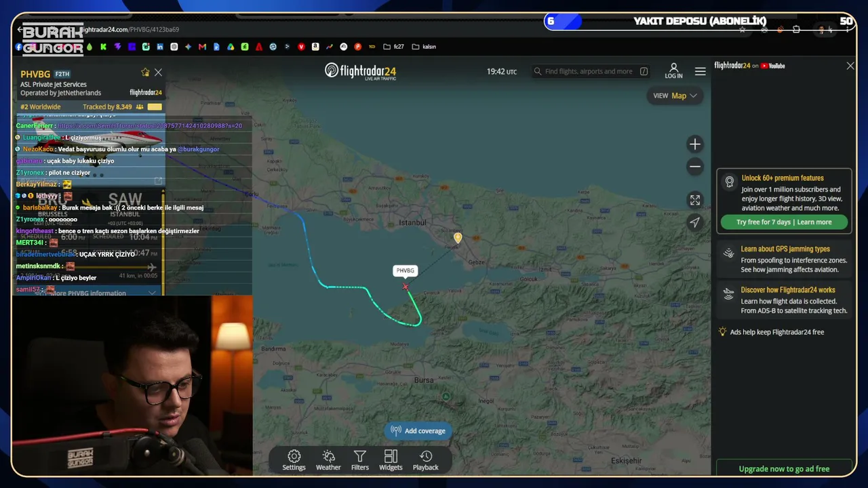Screen dimensions: 868x488
Task: Click the Flightradar24 logo
Action: pos(360,71)
